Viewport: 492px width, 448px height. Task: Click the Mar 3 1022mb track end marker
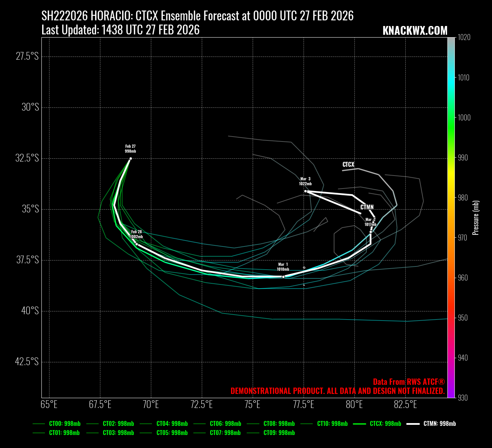click(305, 191)
